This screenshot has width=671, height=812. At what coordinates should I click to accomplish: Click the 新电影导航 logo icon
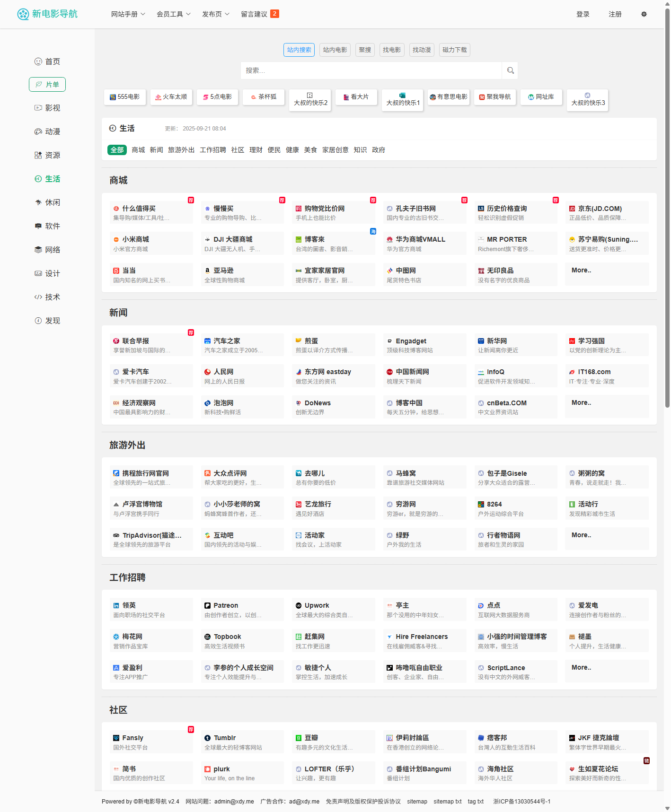point(23,14)
